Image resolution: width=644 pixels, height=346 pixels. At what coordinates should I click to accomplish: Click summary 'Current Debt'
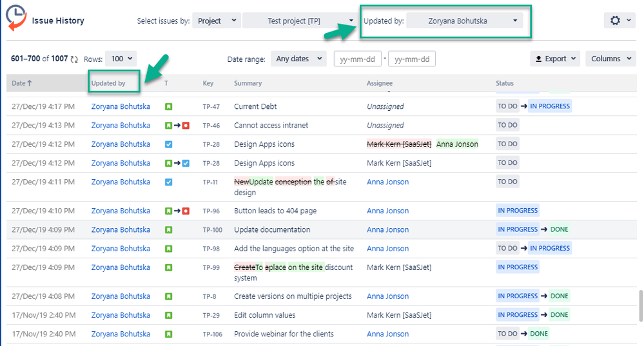[255, 106]
